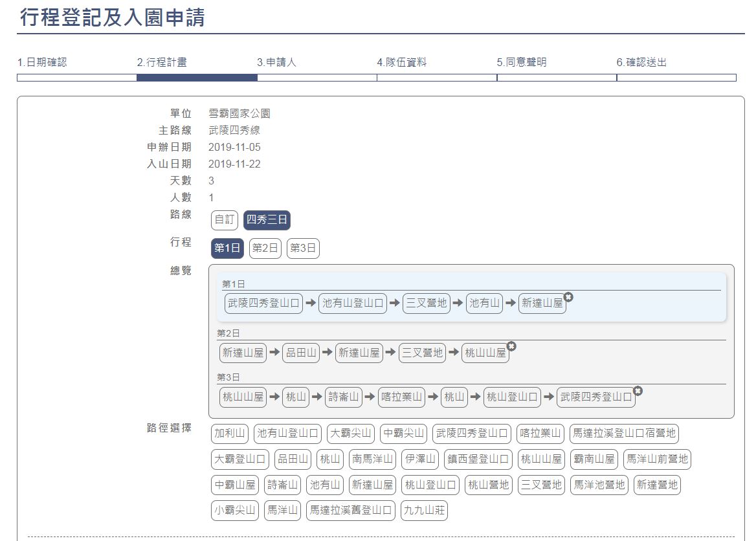The image size is (756, 541).
Task: Choose the 自訂 route option
Action: [224, 220]
